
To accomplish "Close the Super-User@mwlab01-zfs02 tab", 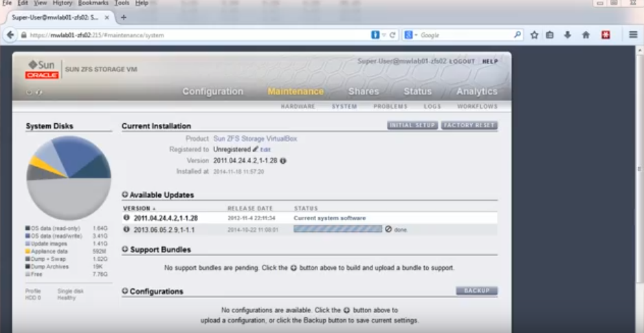I will click(107, 18).
